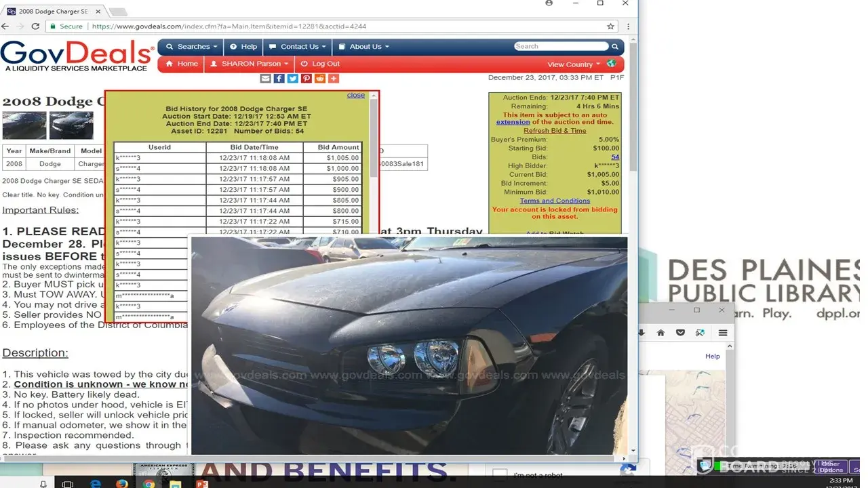
Task: Go back to the previous page
Action: click(x=5, y=26)
